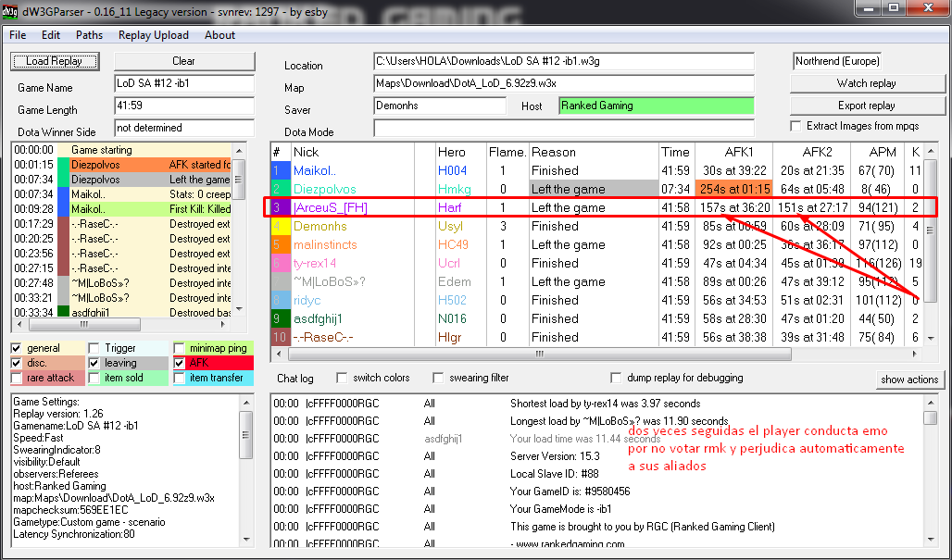Enable the item transfer checkbox
The width and height of the screenshot is (952, 560).
click(x=179, y=378)
